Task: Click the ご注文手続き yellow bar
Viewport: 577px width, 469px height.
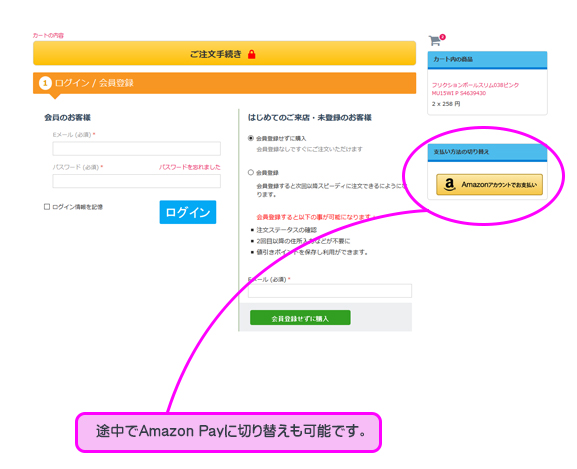Action: pos(224,53)
